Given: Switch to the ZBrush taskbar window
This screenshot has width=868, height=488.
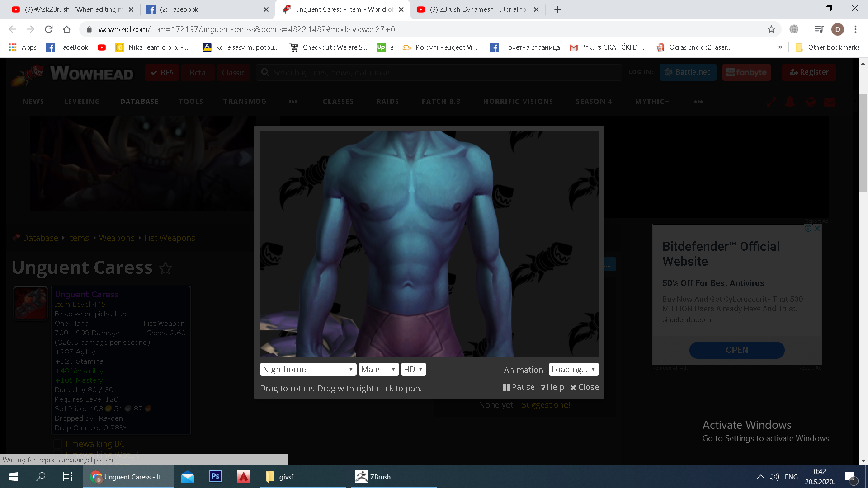Looking at the screenshot, I should 394,477.
